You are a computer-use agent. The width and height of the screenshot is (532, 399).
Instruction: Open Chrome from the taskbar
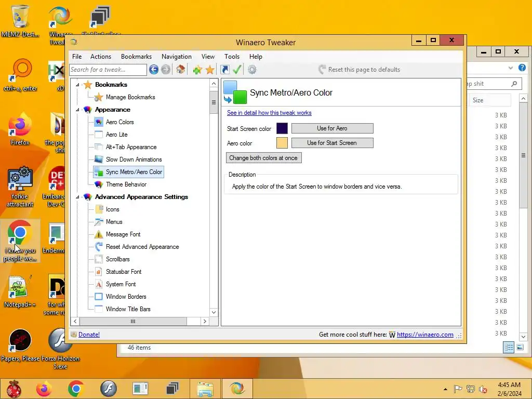point(76,389)
